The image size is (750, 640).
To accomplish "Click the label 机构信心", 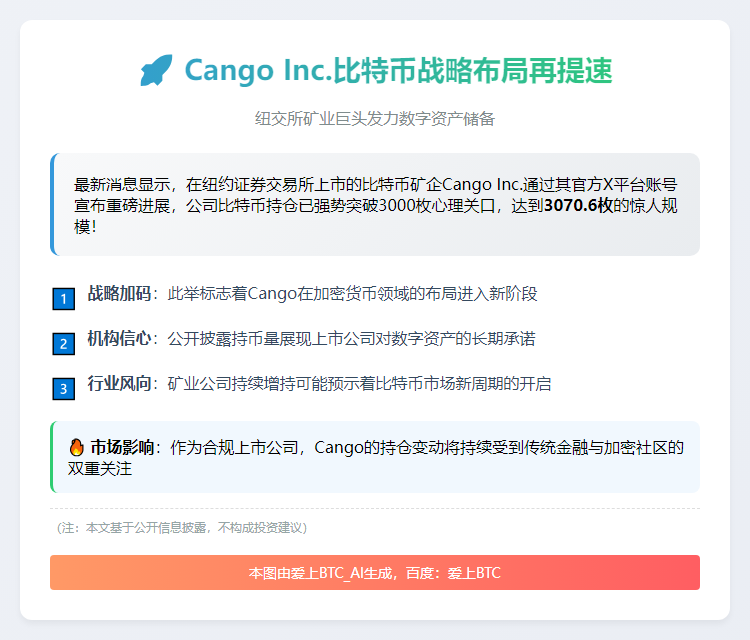I will [119, 338].
